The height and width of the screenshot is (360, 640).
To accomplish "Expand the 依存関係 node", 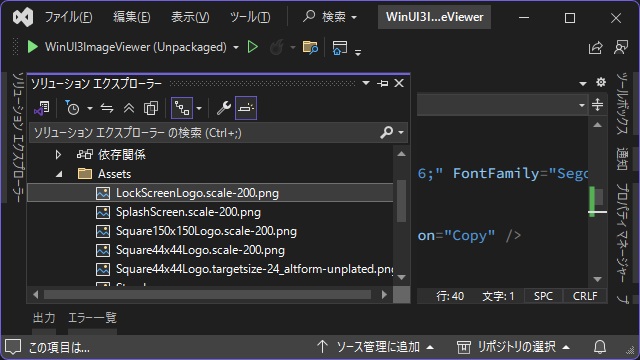I will click(58, 155).
